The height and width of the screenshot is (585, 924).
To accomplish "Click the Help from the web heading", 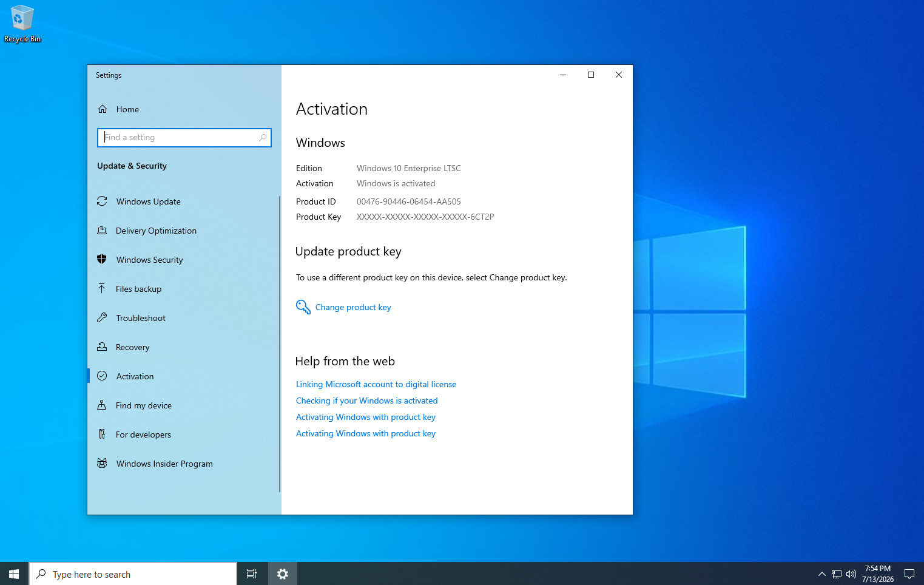I will (x=345, y=361).
